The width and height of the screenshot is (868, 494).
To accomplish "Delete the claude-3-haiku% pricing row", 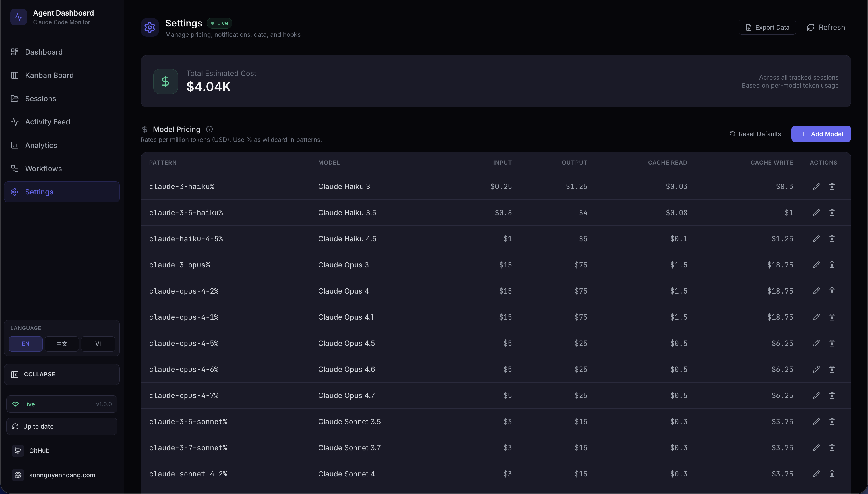I will tap(832, 186).
